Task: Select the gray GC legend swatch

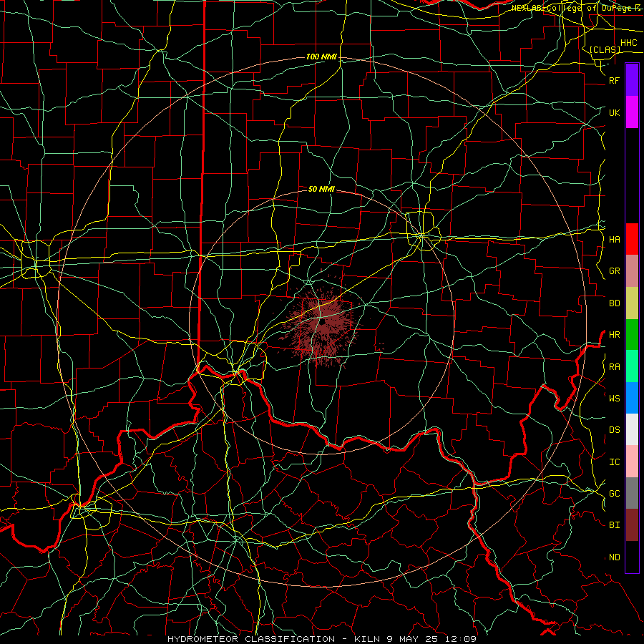Action: (632, 493)
